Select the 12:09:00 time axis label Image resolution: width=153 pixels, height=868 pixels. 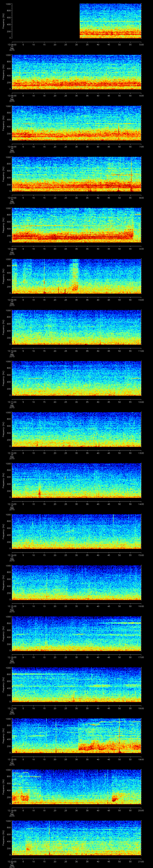[12, 300]
